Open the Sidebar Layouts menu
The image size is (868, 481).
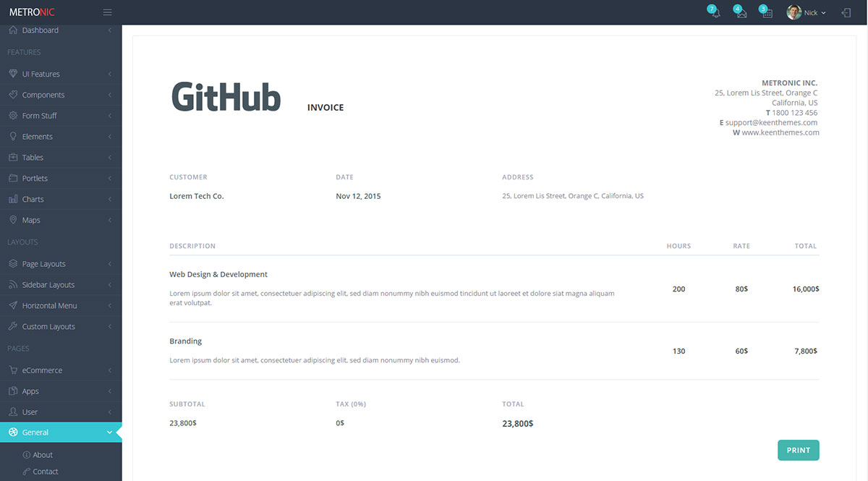61,285
